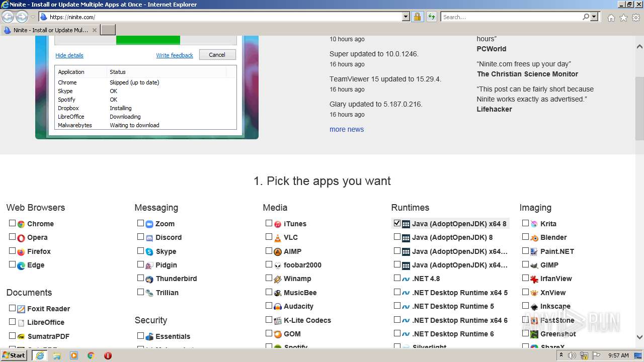644x362 pixels.
Task: Open Chrome from the Windows taskbar
Action: click(91, 355)
